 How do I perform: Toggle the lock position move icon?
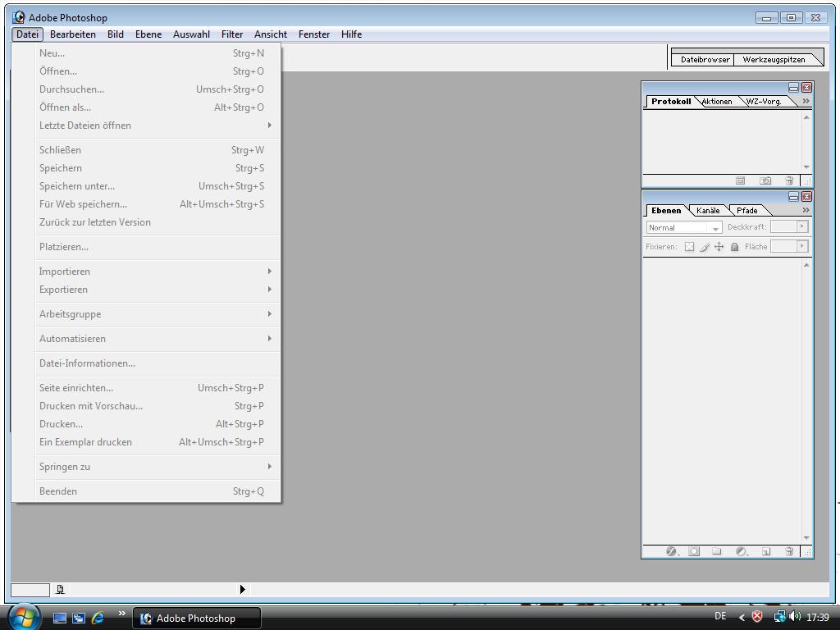click(719, 246)
